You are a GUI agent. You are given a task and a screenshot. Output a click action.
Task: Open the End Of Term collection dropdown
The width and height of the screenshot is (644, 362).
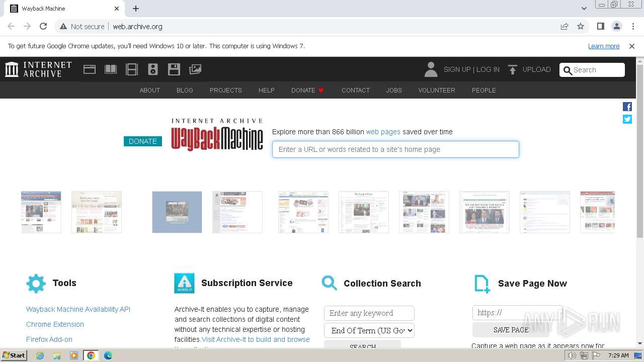[x=369, y=330]
